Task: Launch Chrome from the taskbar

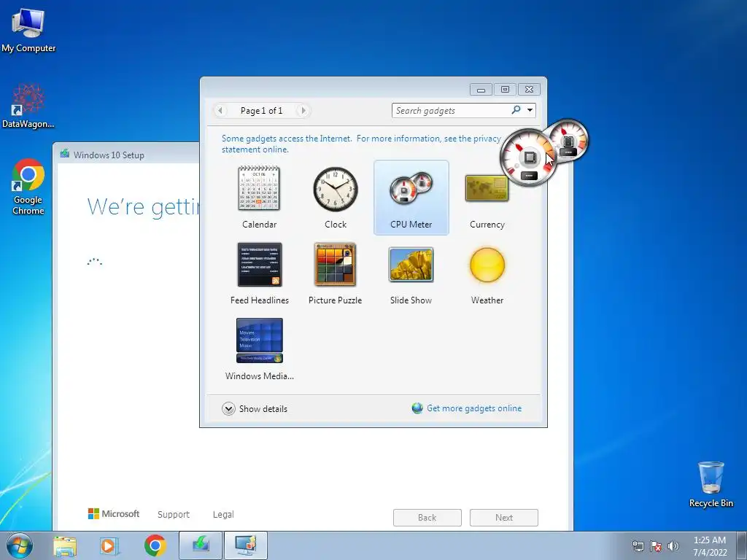Action: click(155, 545)
